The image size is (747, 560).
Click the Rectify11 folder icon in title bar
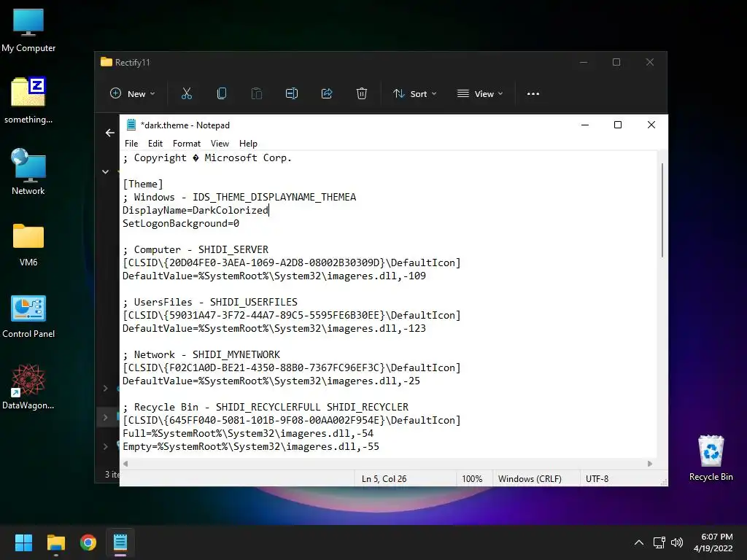point(107,62)
